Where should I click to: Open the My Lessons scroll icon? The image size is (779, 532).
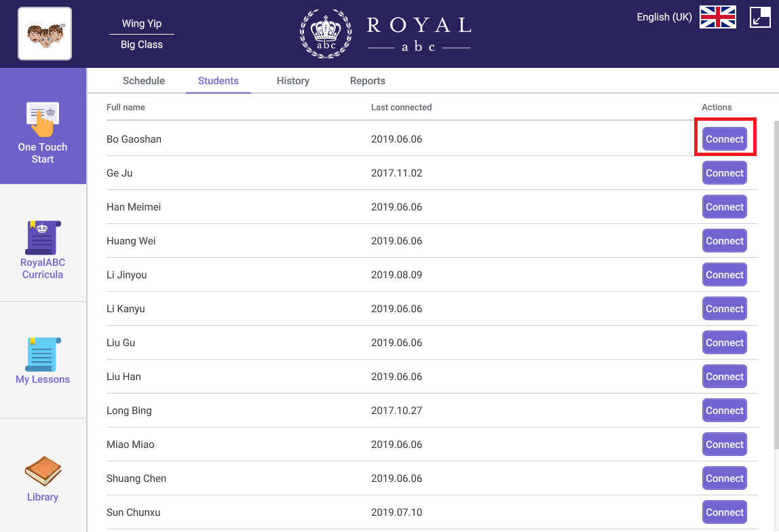click(x=43, y=354)
